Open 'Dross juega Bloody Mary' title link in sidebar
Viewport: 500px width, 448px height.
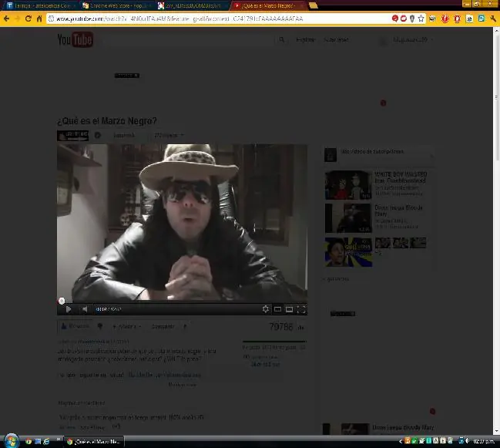(398, 211)
